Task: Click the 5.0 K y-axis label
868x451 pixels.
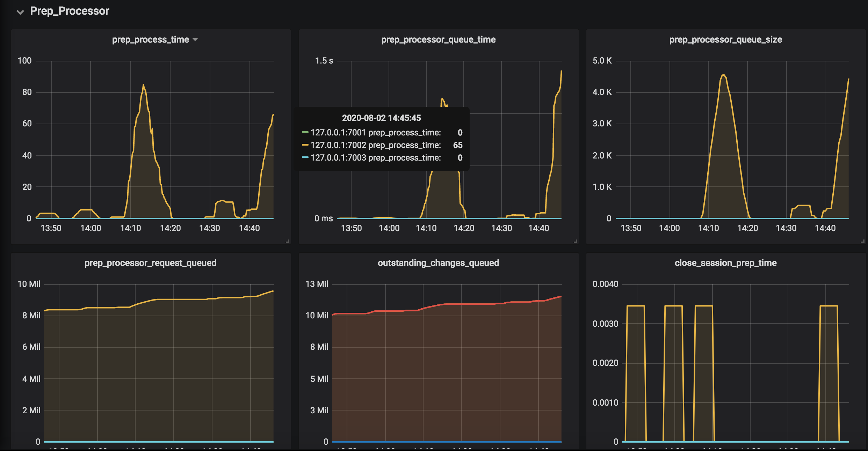Action: pyautogui.click(x=602, y=61)
